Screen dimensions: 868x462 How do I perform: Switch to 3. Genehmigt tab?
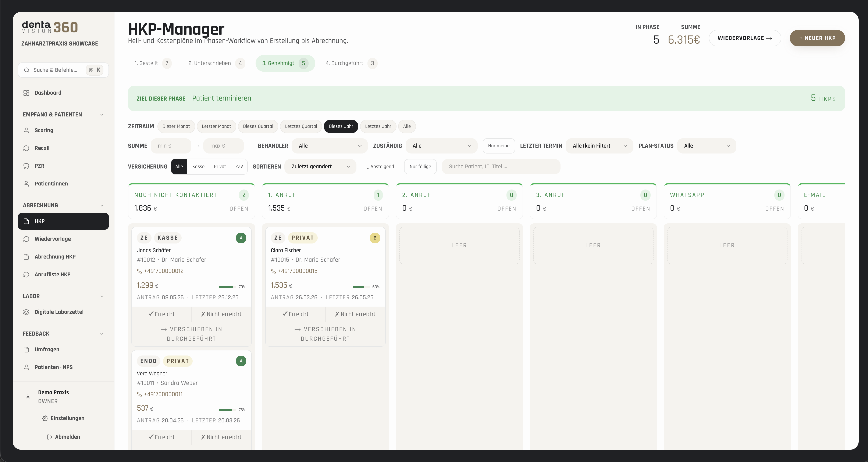[x=285, y=63]
